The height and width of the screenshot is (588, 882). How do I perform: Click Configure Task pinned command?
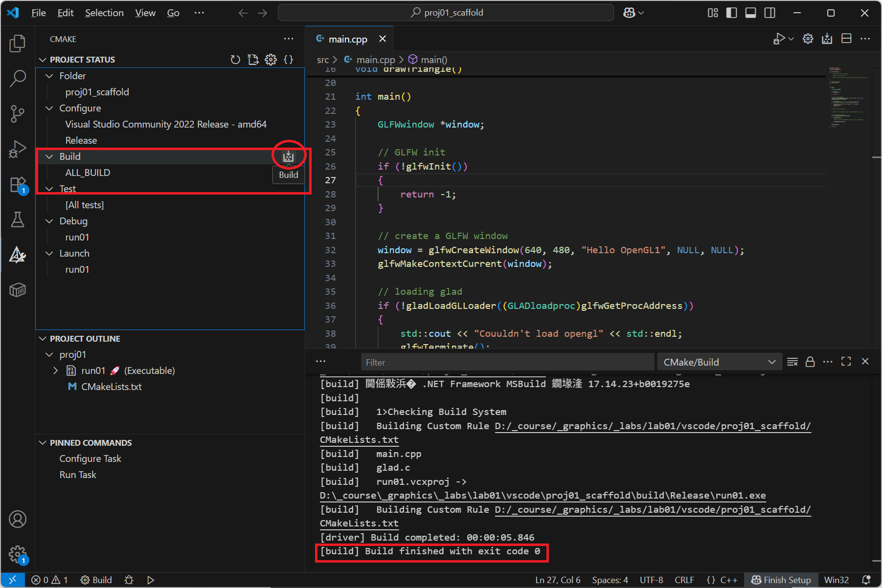pyautogui.click(x=90, y=458)
